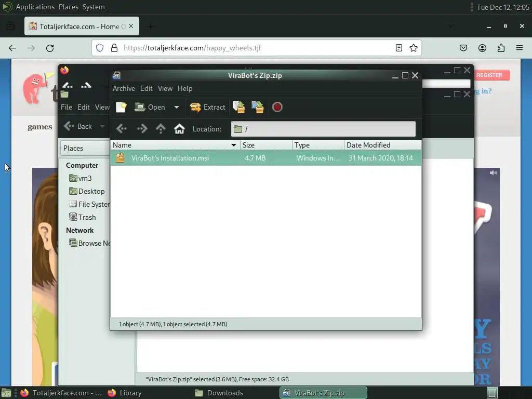Sort by Date Modified column header

click(x=383, y=145)
